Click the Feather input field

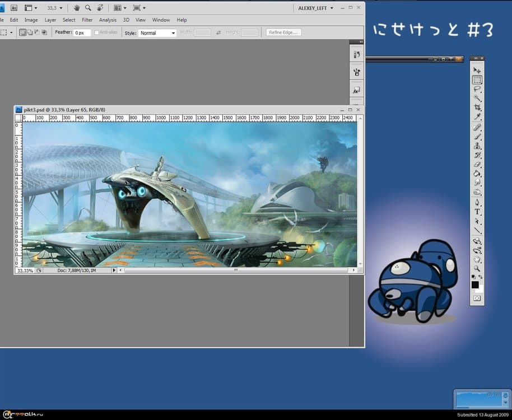82,33
